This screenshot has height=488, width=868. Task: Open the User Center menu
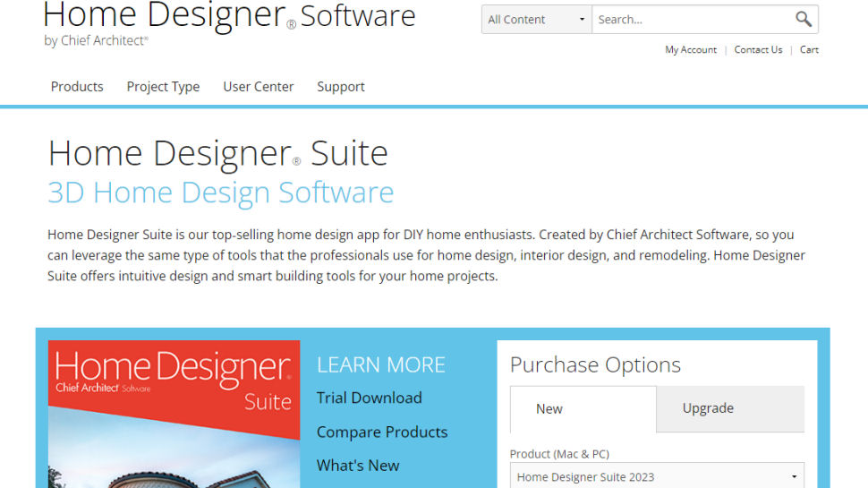tap(258, 87)
